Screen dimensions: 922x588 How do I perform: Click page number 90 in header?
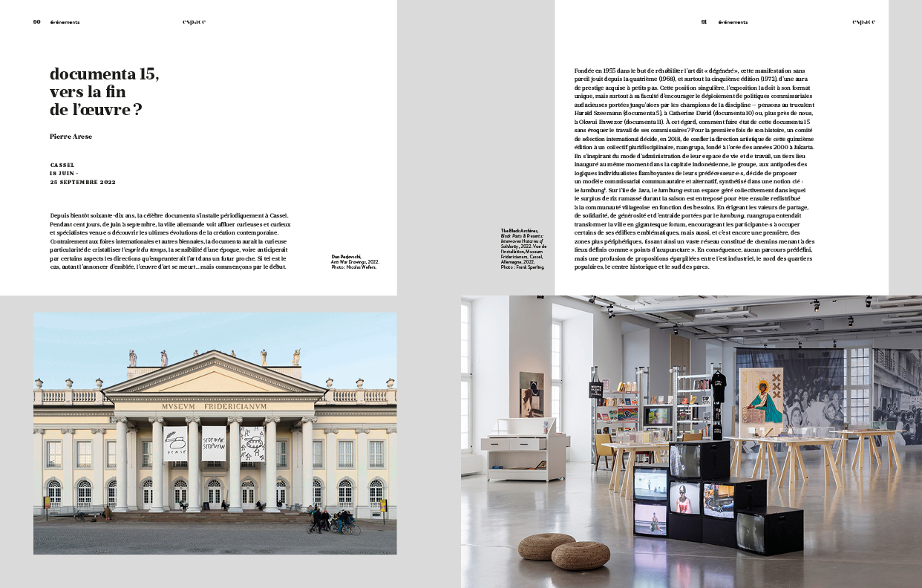click(x=36, y=22)
